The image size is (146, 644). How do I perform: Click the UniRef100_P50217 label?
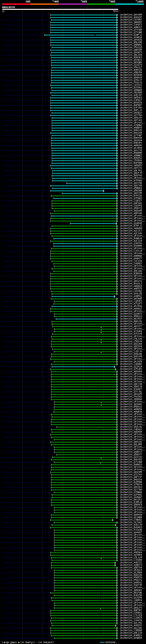click(131, 67)
